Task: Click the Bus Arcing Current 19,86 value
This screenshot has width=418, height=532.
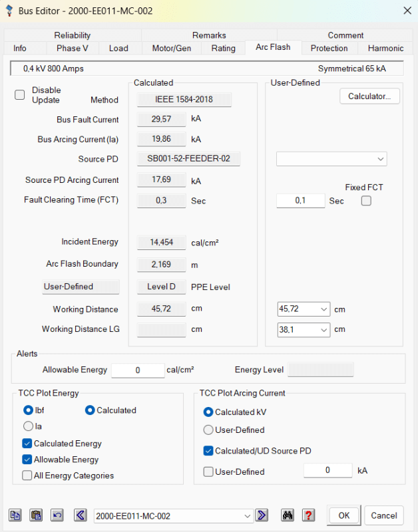Action: tap(161, 139)
